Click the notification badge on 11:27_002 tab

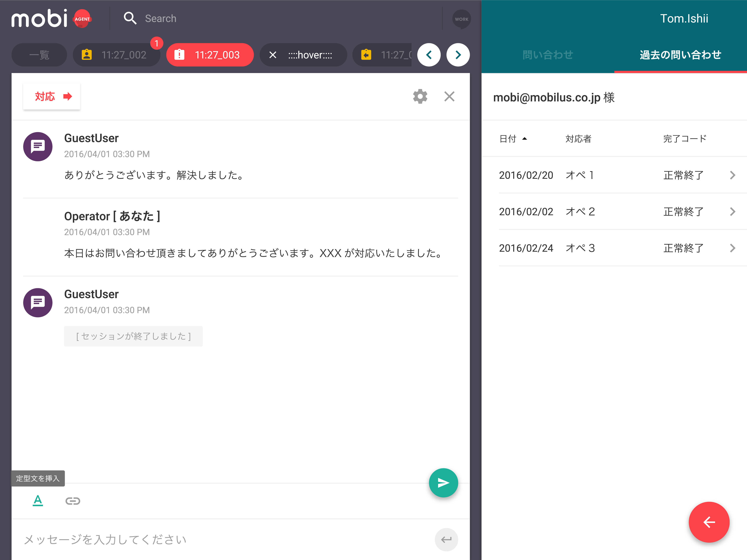click(156, 43)
